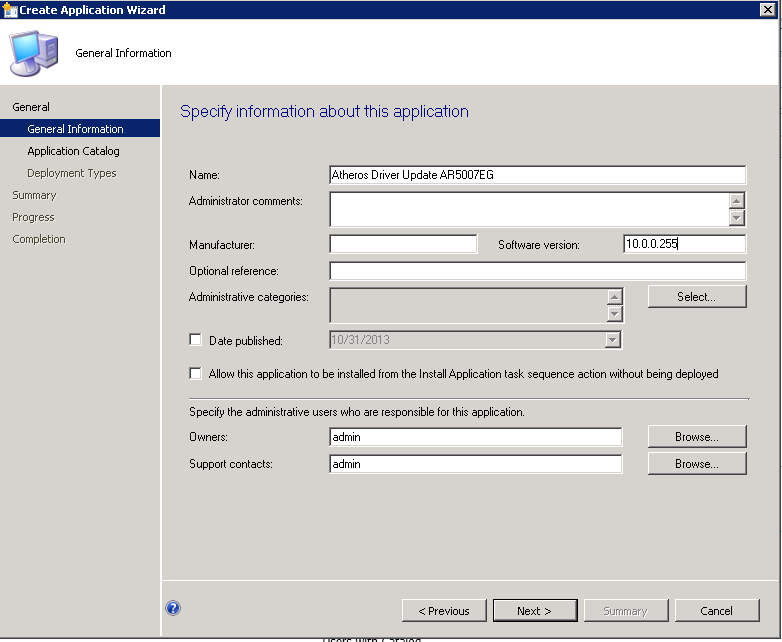Go to Application Catalog wizard page
782x642 pixels.
tap(73, 151)
